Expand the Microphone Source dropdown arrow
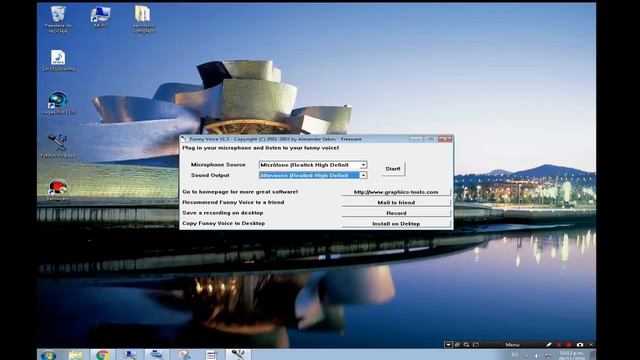 point(363,165)
